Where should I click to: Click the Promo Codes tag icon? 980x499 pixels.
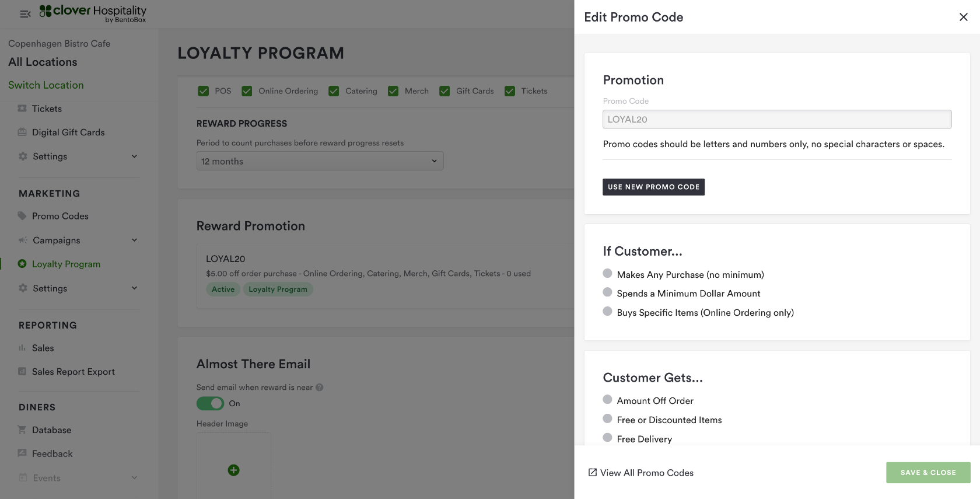pyautogui.click(x=22, y=216)
